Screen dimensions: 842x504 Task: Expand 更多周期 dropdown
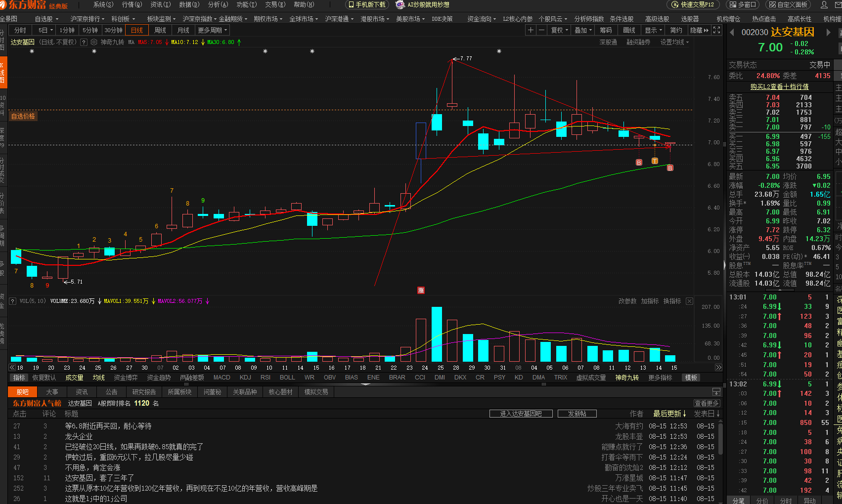point(213,30)
